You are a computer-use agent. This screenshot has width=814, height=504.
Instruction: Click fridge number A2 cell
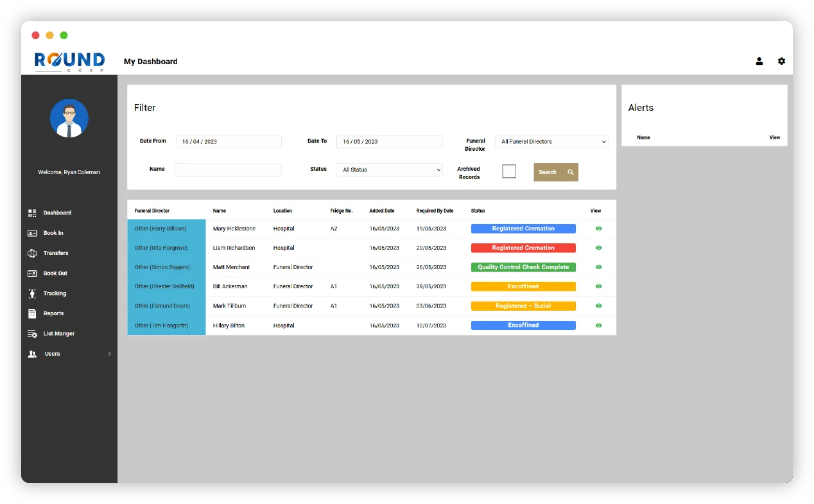(x=334, y=229)
